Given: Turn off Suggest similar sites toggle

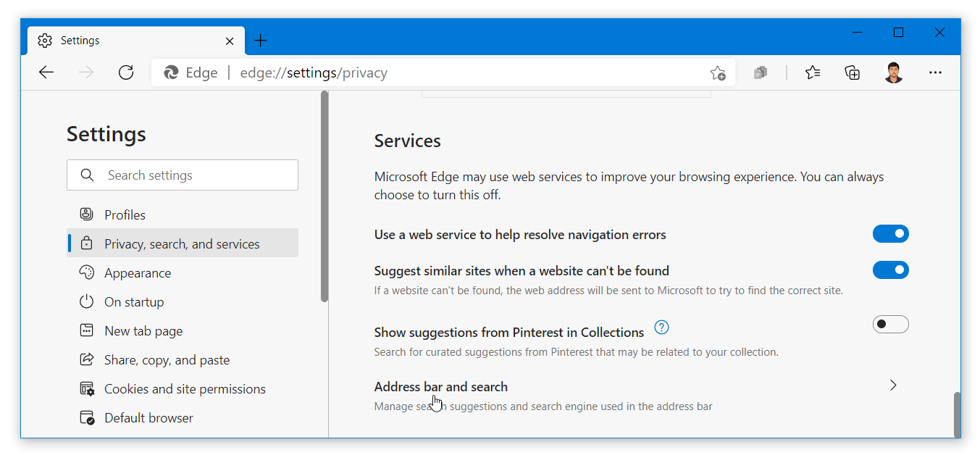Looking at the screenshot, I should click(890, 270).
